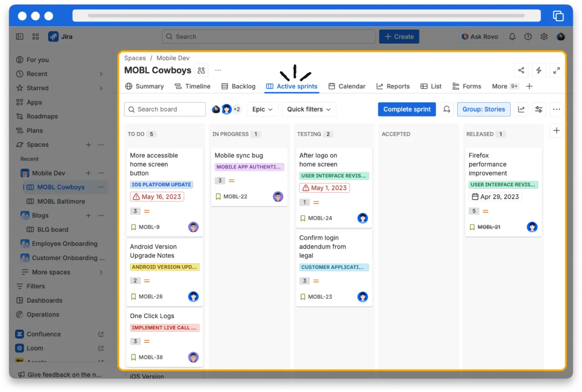Click the sprint refresh icon beside Complete sprint

(447, 109)
